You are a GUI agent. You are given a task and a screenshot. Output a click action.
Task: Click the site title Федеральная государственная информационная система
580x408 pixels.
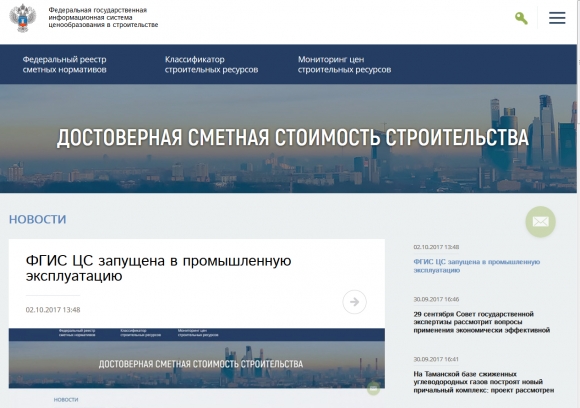pyautogui.click(x=103, y=17)
